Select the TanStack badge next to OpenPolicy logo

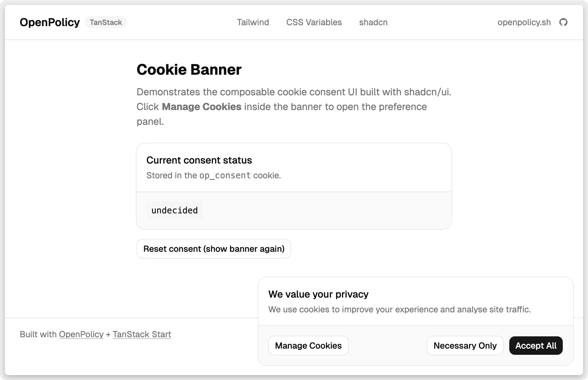coord(106,22)
